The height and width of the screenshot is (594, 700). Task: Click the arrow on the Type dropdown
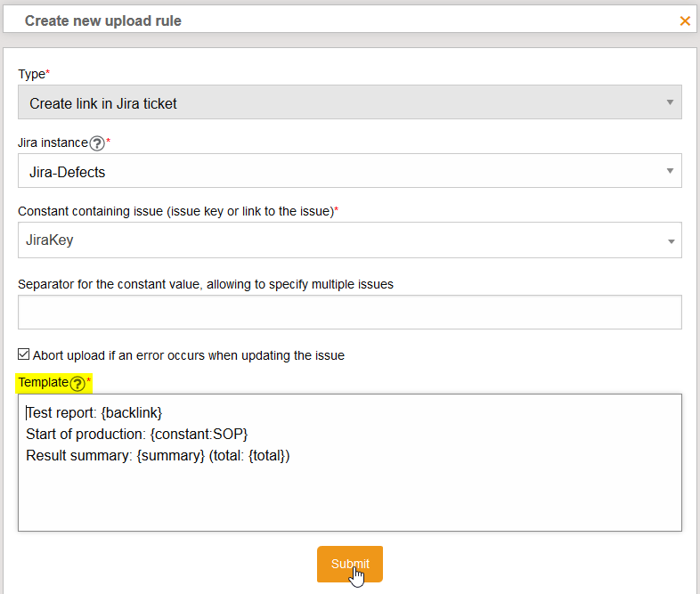click(670, 103)
